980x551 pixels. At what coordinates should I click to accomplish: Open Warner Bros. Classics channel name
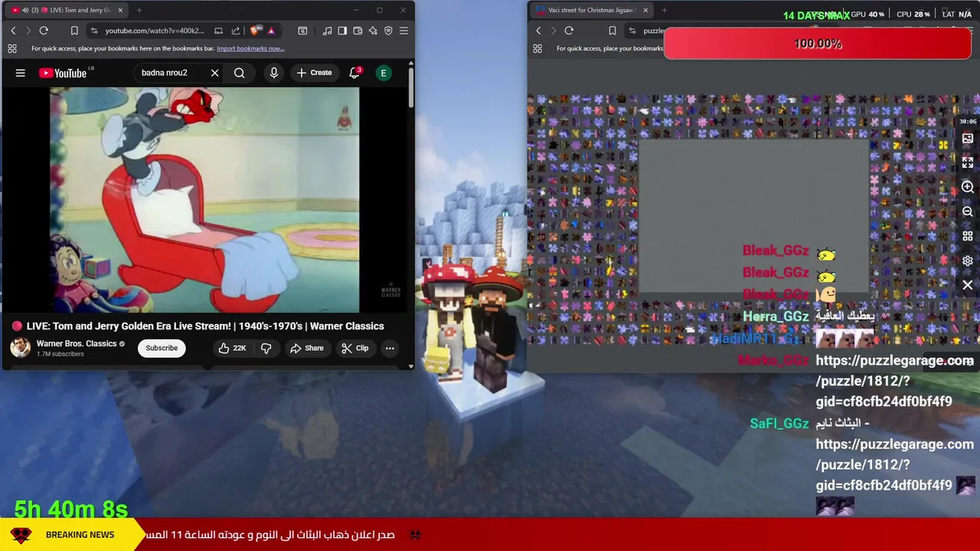[77, 344]
